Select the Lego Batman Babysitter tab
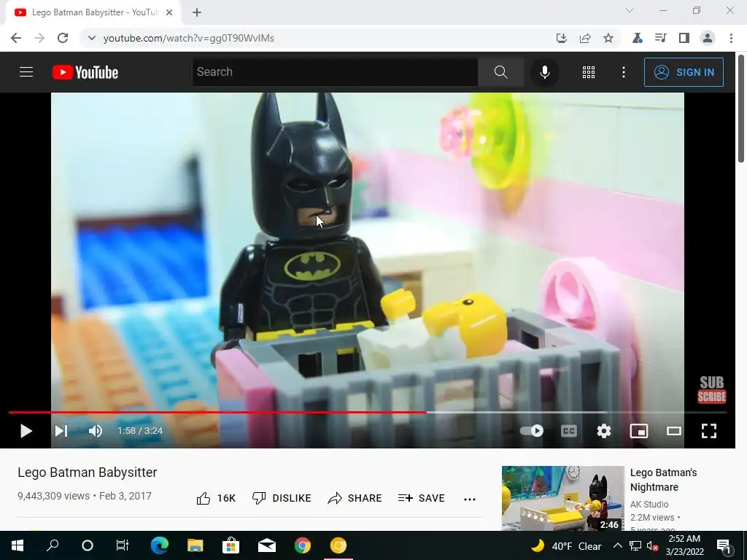This screenshot has width=747, height=560. (x=93, y=12)
